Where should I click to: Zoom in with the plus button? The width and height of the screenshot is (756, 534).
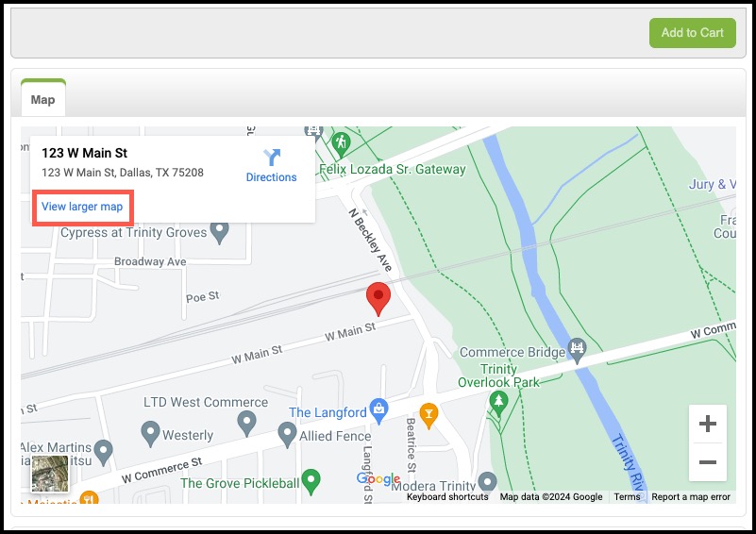(707, 424)
